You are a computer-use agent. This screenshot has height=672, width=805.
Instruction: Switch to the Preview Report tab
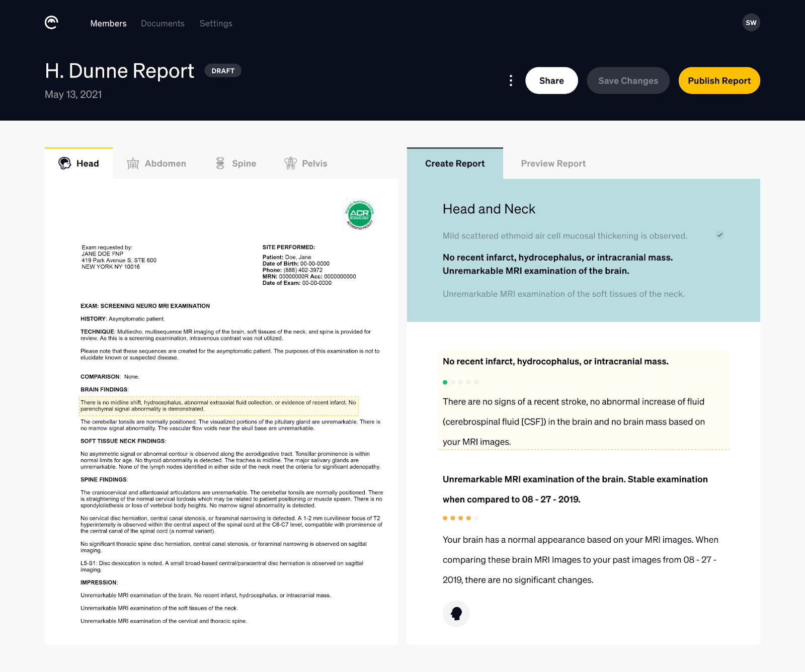(553, 163)
